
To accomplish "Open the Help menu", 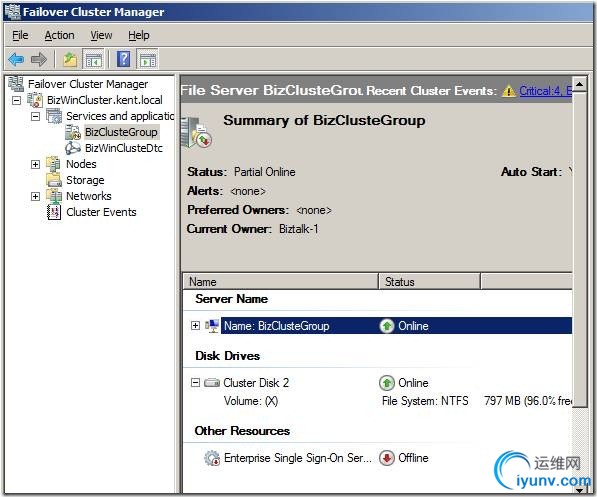I will point(139,35).
